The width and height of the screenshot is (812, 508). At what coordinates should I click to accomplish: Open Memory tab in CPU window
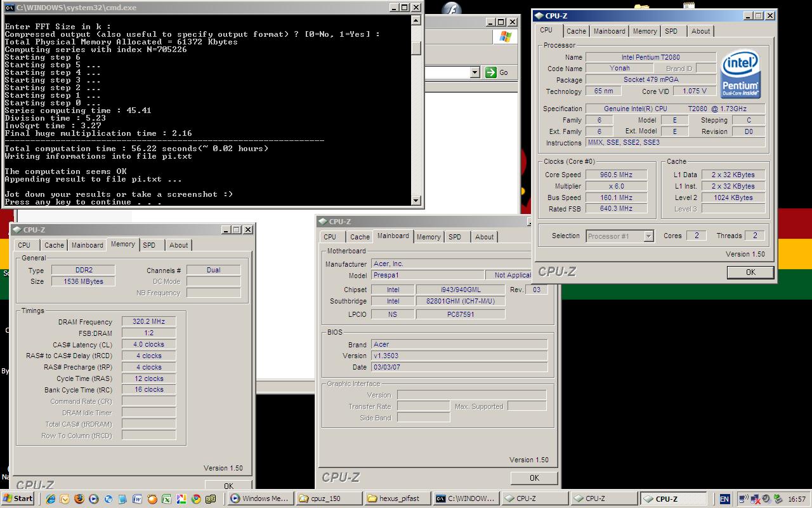[645, 31]
